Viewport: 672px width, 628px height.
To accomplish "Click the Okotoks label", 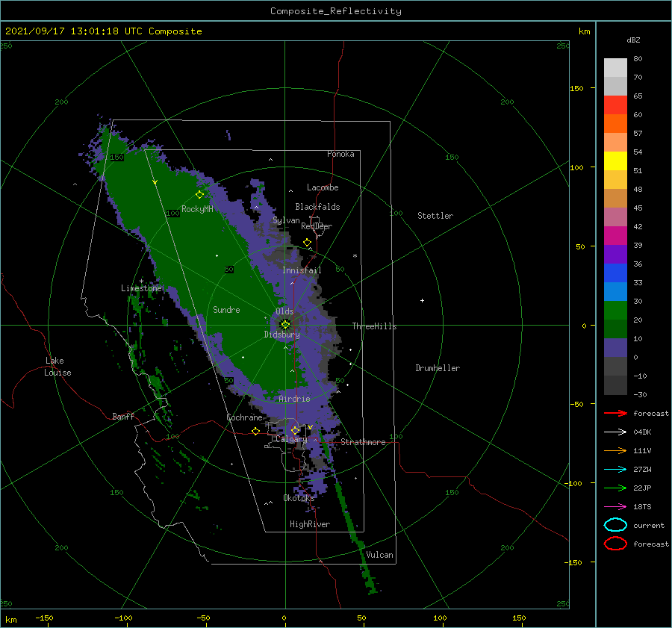I will point(299,498).
